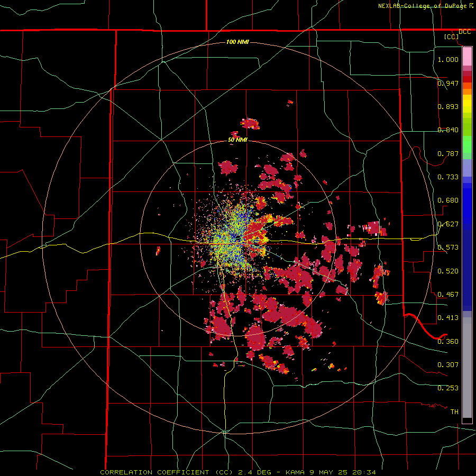476x476 pixels.
Task: Click the 0.680 scale value
Action: 448,200
